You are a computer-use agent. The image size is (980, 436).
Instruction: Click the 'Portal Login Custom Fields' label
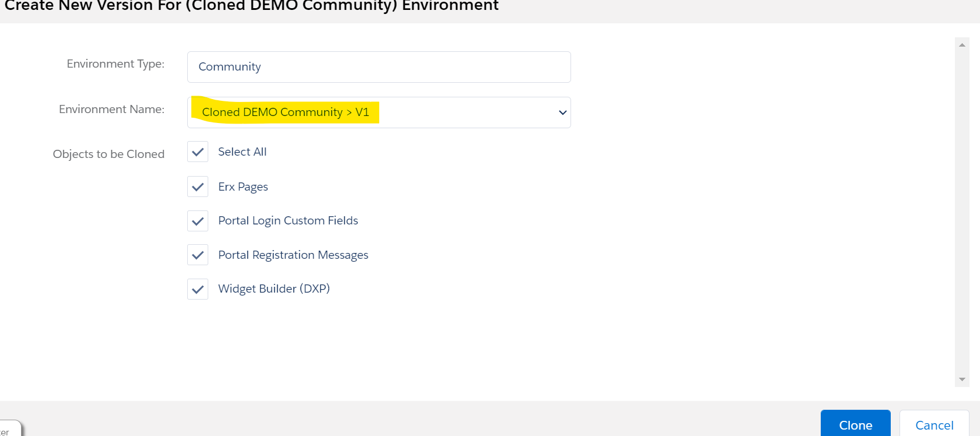point(288,221)
